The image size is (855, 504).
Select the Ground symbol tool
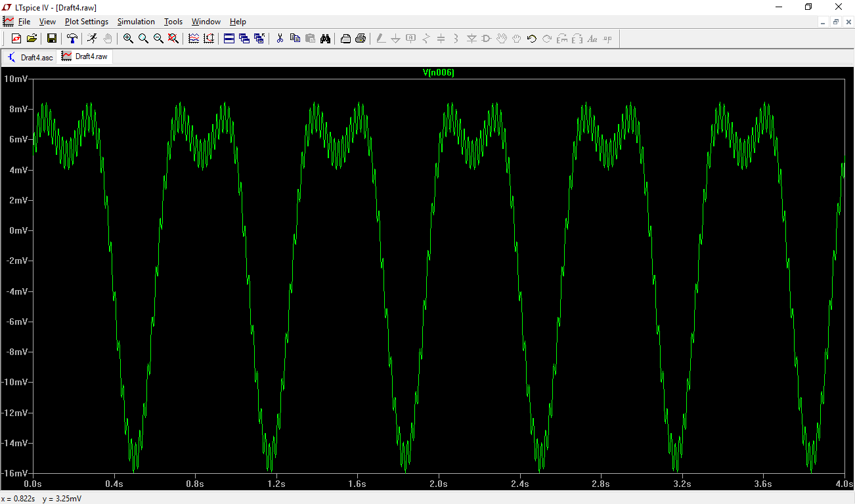tap(396, 39)
